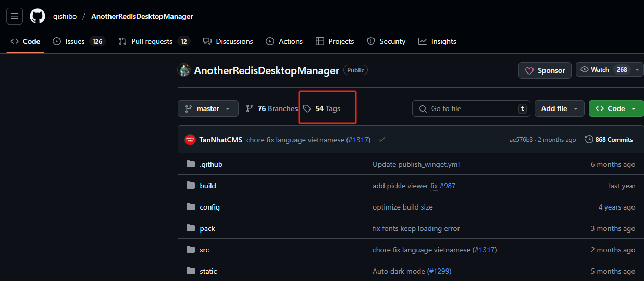Open the config folder
This screenshot has width=644, height=281.
210,207
